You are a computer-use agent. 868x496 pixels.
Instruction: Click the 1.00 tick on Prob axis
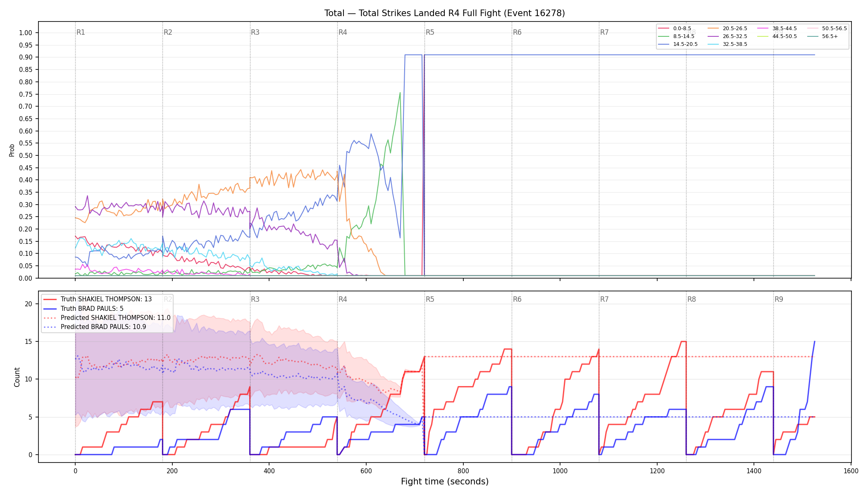tap(26, 33)
